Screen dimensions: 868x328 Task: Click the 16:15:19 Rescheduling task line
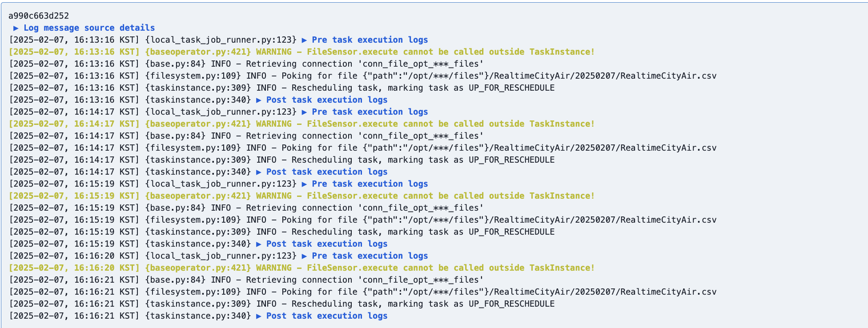[x=282, y=232]
